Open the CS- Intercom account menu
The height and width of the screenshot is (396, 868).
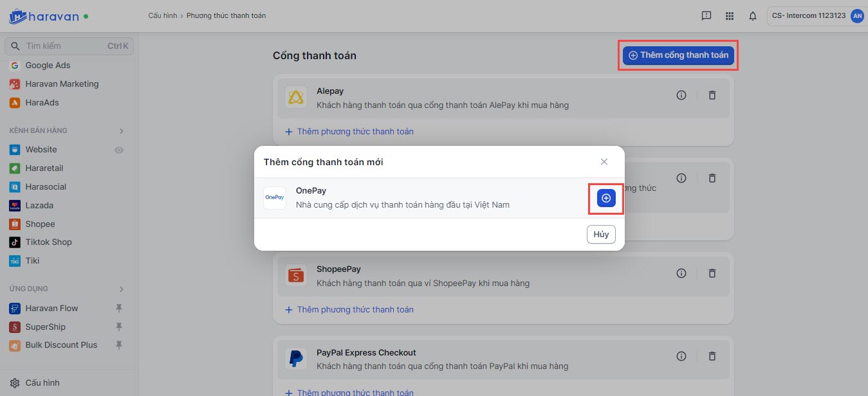pyautogui.click(x=817, y=16)
